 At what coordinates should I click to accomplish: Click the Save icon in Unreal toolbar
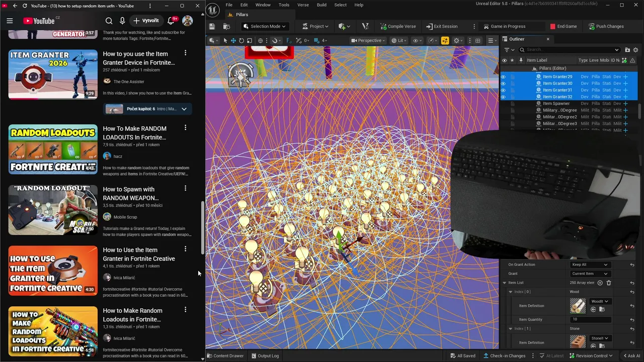coord(212,26)
